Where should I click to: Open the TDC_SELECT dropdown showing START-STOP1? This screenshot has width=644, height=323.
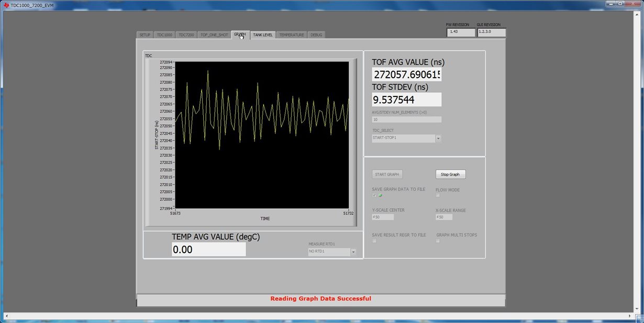(407, 138)
